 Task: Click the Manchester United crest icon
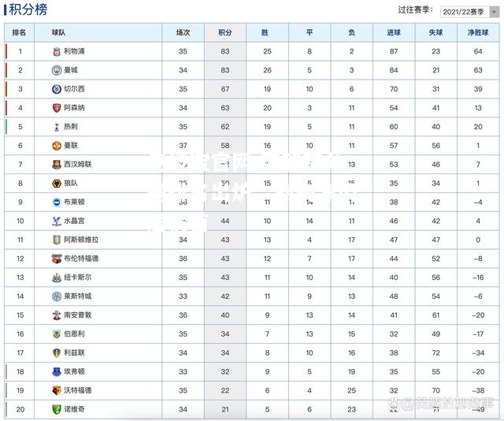click(x=57, y=146)
